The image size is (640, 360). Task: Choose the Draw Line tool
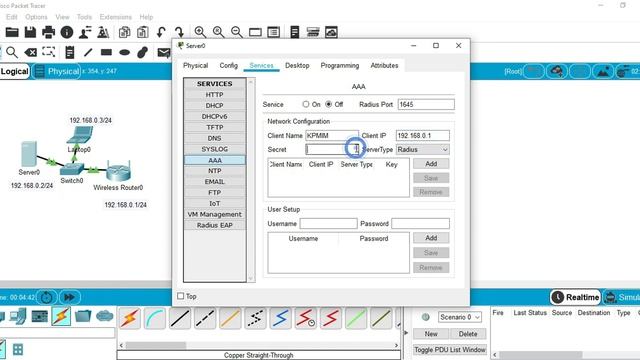(x=88, y=52)
